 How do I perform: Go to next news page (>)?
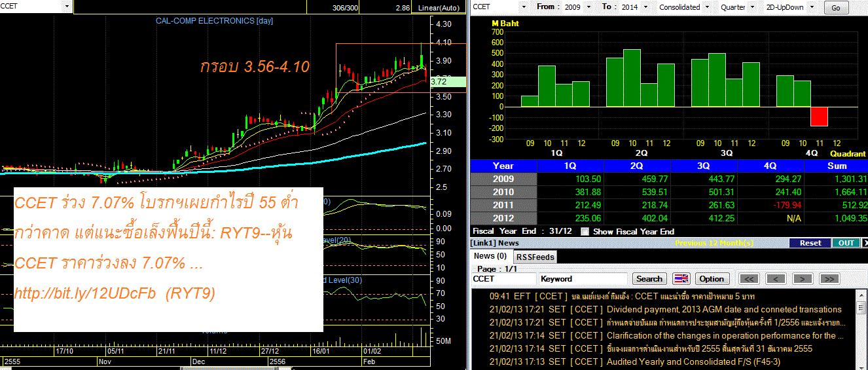click(803, 279)
